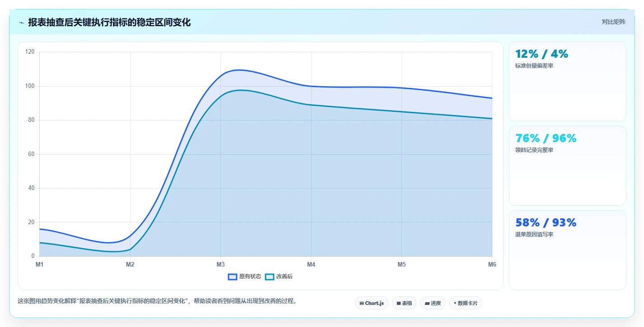The height and width of the screenshot is (327, 644).
Task: Click the 20 y-axis tick label
Action: 31,222
